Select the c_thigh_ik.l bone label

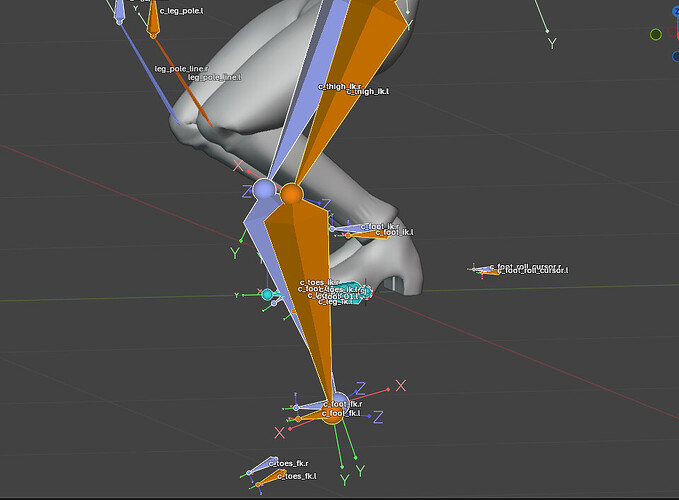[x=368, y=91]
